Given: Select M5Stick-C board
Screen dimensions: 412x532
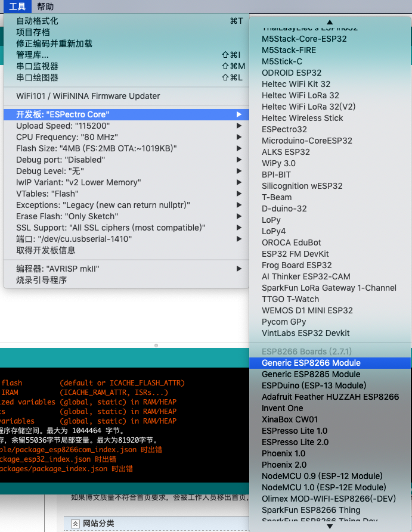Looking at the screenshot, I should point(330,61).
